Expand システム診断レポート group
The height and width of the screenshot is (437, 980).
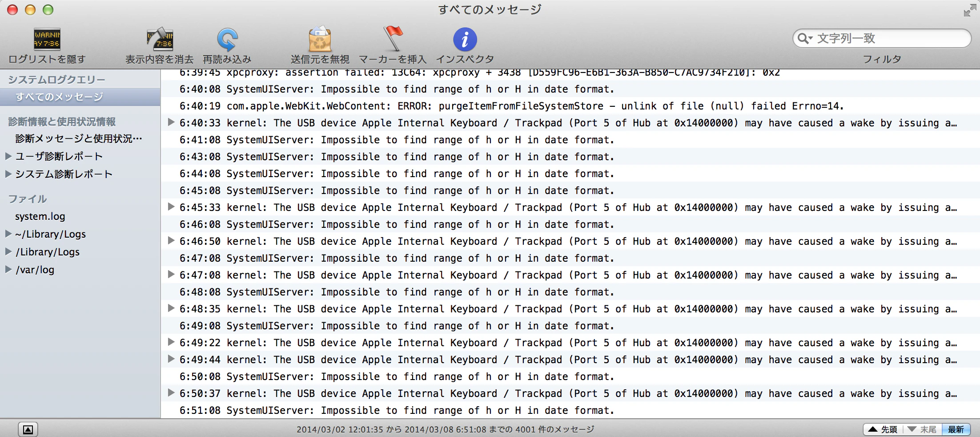pyautogui.click(x=8, y=174)
